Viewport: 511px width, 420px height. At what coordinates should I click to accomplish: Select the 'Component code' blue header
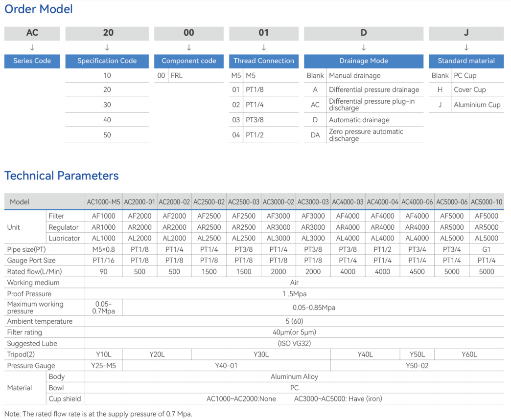(189, 61)
